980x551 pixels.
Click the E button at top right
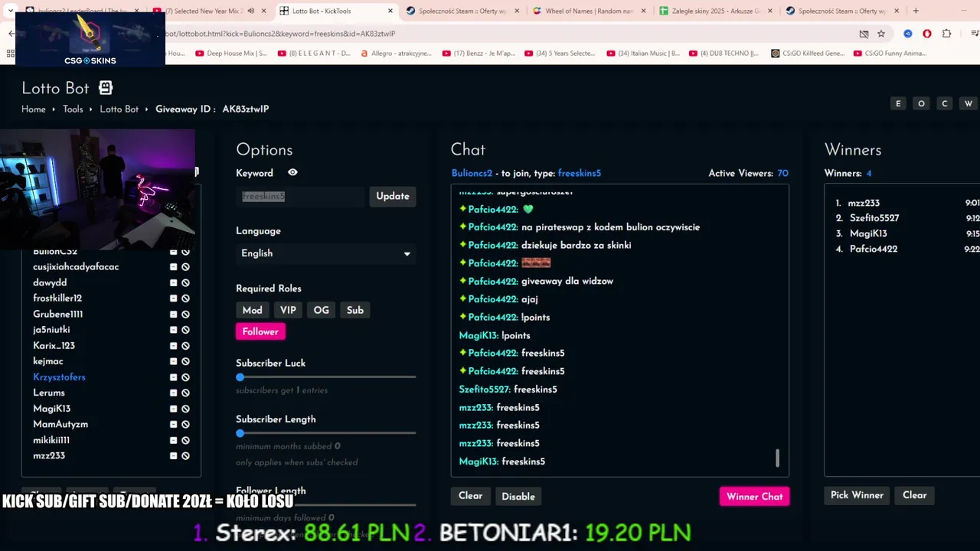coord(898,103)
